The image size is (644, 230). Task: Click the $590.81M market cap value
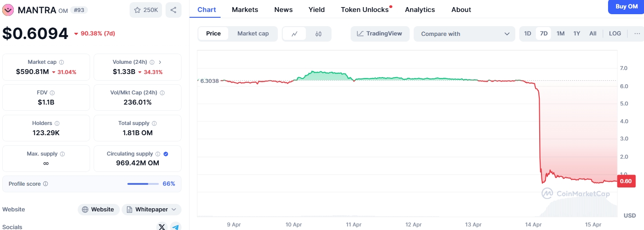click(32, 72)
